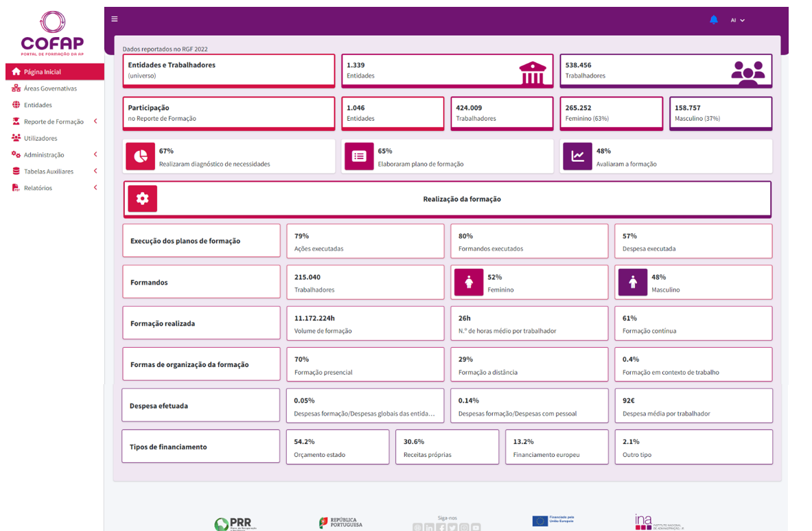Click the COFAP portal logo

click(51, 34)
